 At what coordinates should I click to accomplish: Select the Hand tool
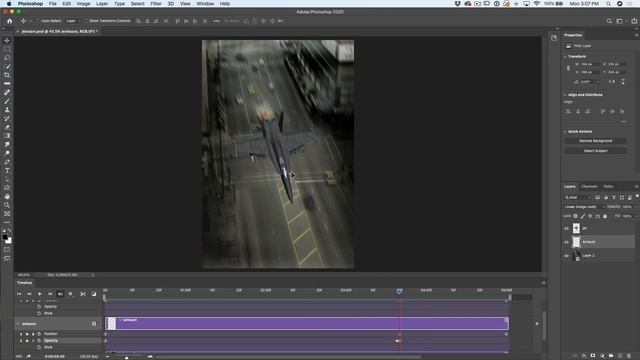tap(7, 196)
